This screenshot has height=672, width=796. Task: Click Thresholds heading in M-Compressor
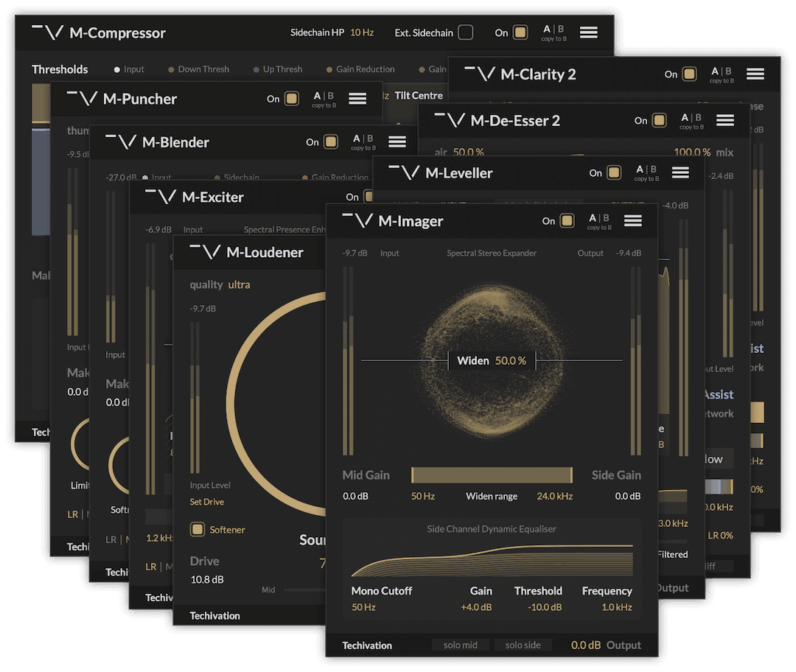60,69
